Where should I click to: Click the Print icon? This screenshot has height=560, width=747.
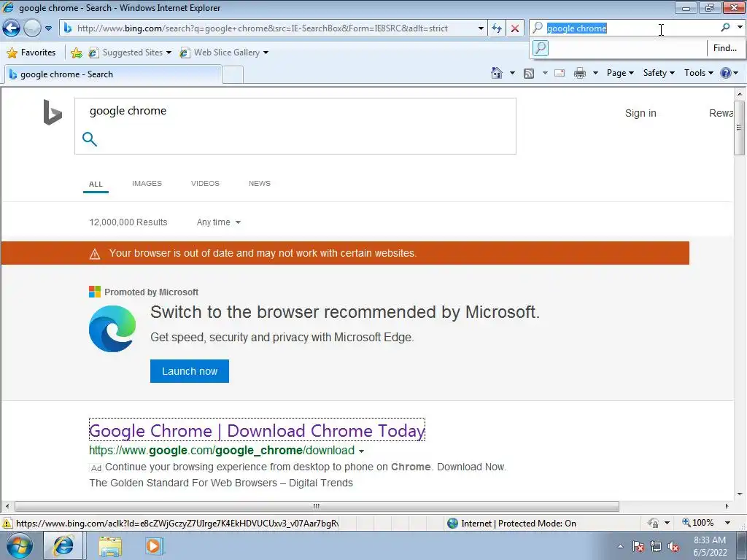coord(580,73)
